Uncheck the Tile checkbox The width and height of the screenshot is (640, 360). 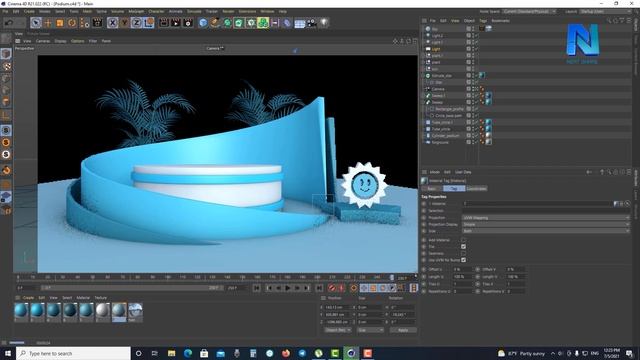(x=463, y=247)
